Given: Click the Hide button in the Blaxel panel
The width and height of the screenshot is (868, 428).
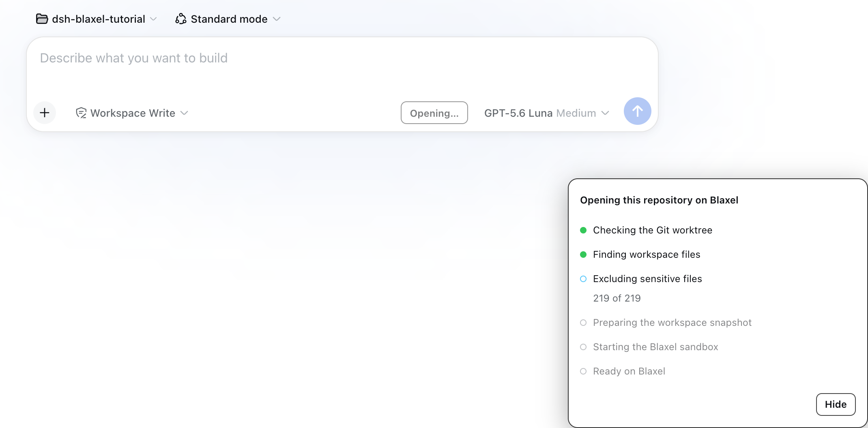Looking at the screenshot, I should 836,404.
